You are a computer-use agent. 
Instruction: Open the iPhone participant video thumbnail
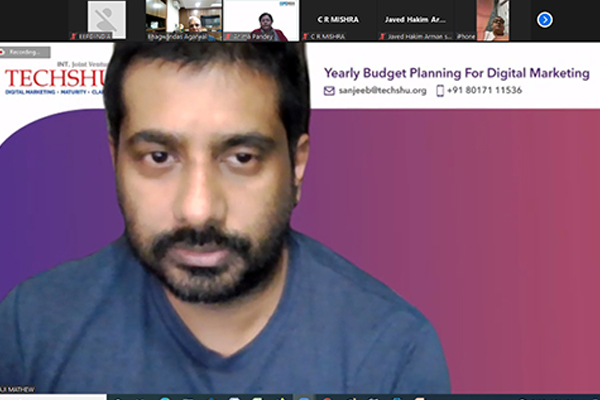(493, 20)
